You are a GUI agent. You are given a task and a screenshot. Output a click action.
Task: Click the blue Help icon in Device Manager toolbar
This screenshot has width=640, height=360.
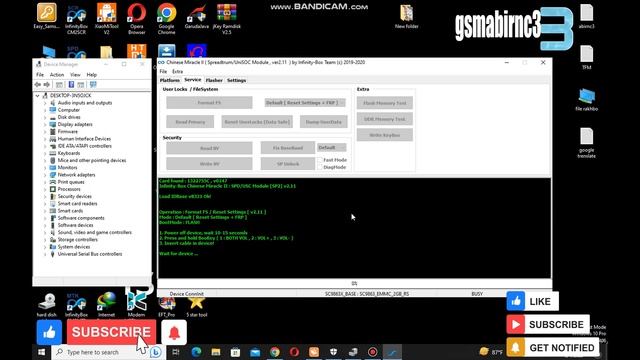71,84
